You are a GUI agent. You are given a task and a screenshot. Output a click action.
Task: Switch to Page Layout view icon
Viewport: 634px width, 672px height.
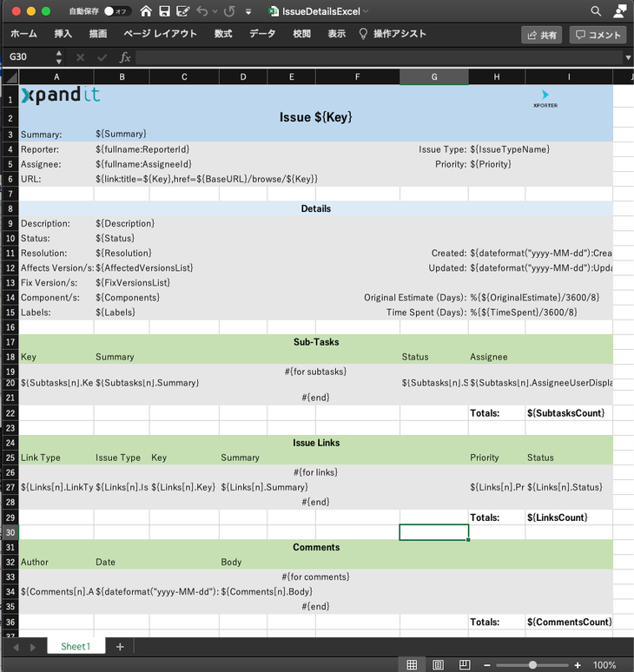point(438,665)
